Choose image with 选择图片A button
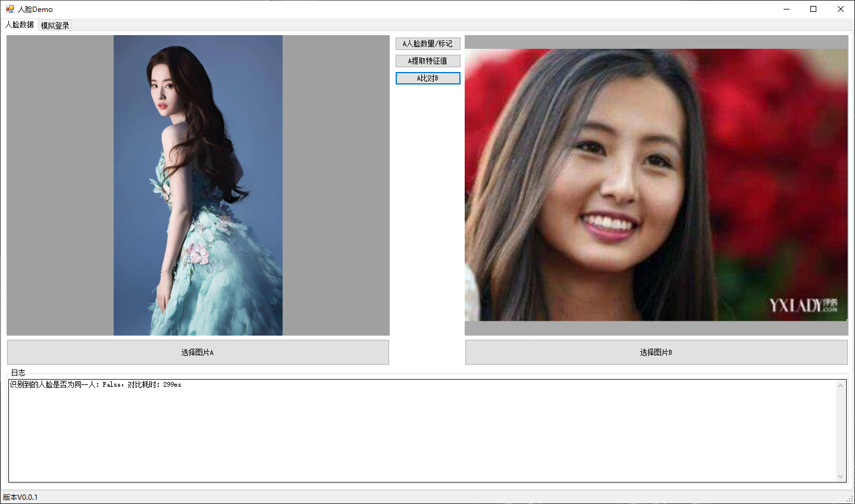Image resolution: width=855 pixels, height=504 pixels. pyautogui.click(x=198, y=352)
